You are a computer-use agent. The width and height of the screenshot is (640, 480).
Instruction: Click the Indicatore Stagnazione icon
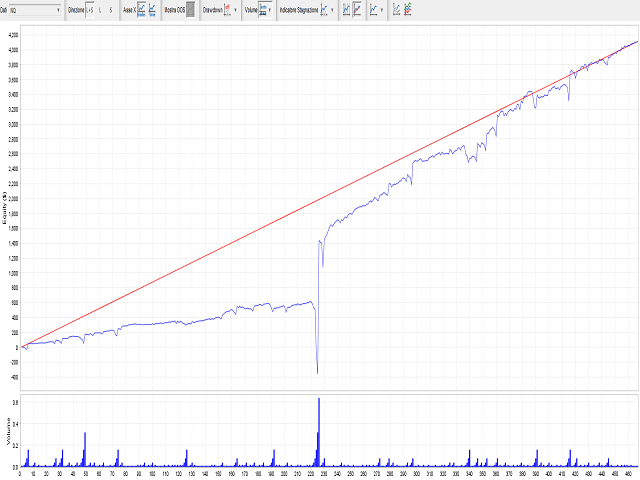pos(325,10)
